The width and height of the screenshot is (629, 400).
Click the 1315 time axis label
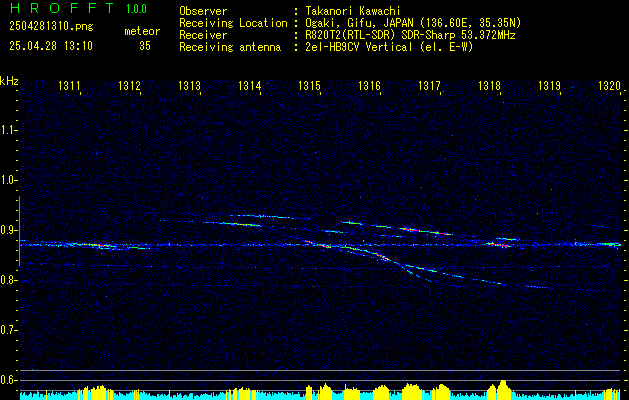point(309,85)
